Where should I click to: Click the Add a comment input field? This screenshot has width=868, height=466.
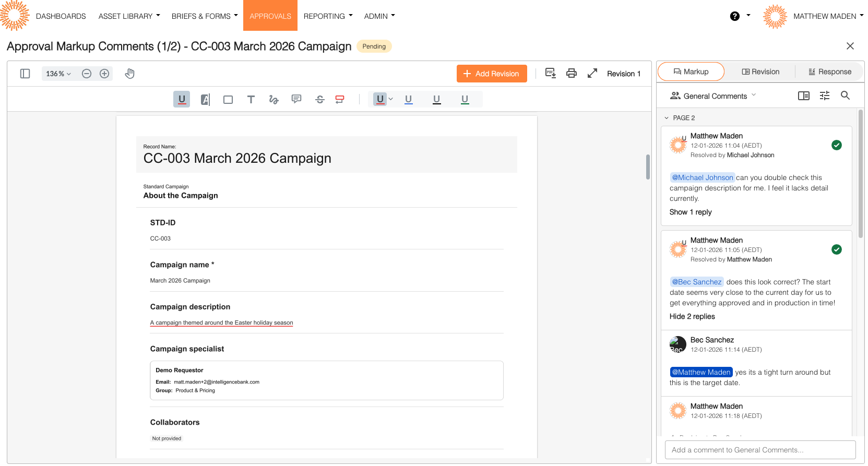click(760, 450)
